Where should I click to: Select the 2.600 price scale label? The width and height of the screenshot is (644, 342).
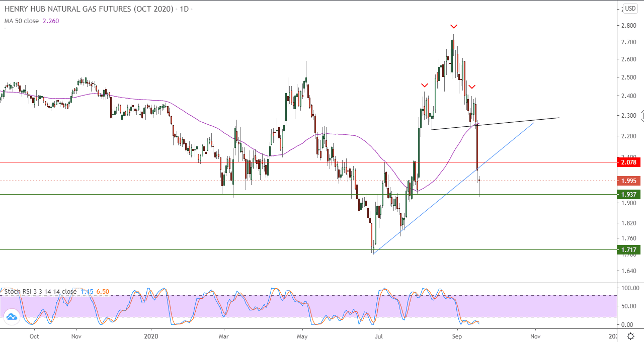click(x=630, y=59)
